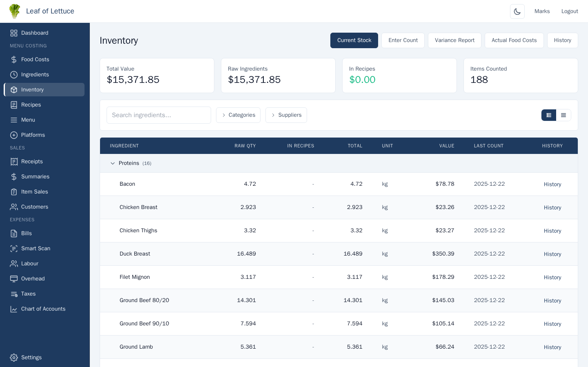Click the Chart of Accounts graph icon
The height and width of the screenshot is (367, 588).
click(14, 309)
